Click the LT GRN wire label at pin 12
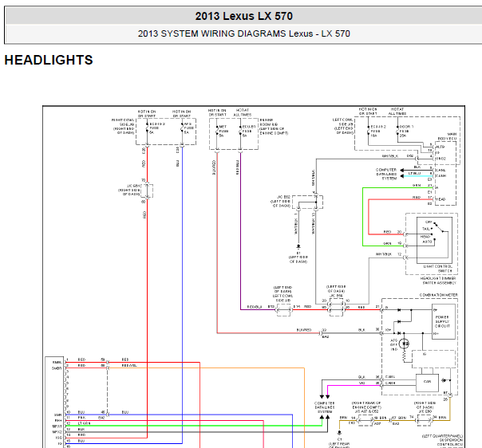The width and height of the screenshot is (482, 448). click(x=83, y=423)
